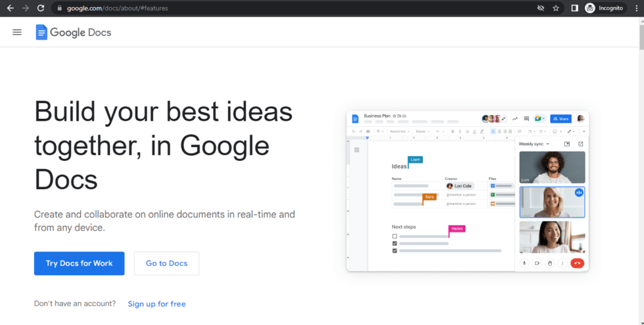Click the Liam cursor flag
644x325 pixels.
415,160
